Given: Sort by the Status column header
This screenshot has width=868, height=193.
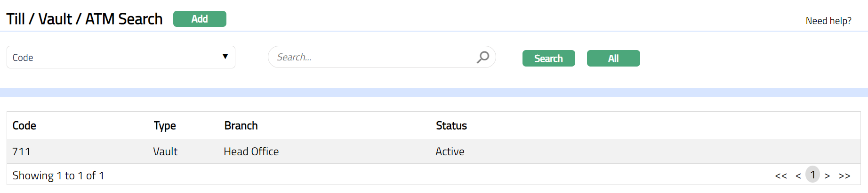Looking at the screenshot, I should click(451, 126).
